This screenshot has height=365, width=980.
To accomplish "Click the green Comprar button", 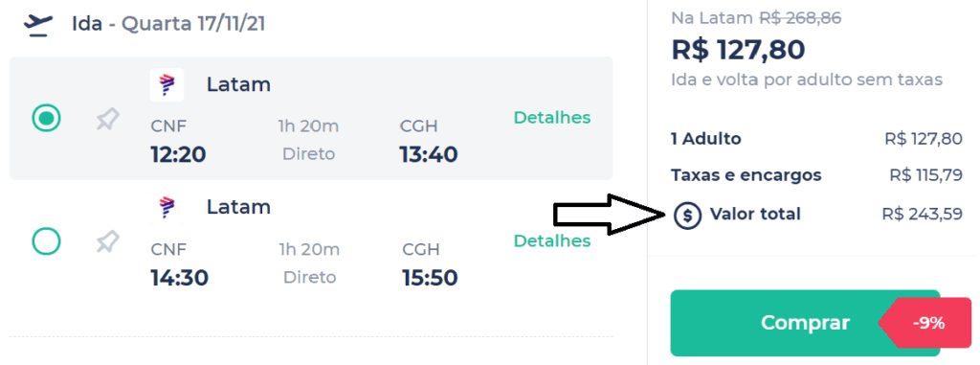I will pos(805,323).
